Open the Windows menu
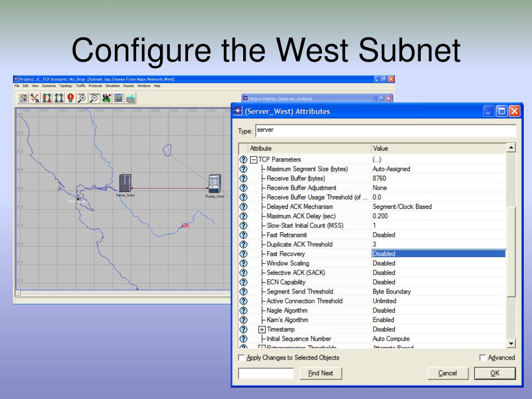 coord(144,86)
